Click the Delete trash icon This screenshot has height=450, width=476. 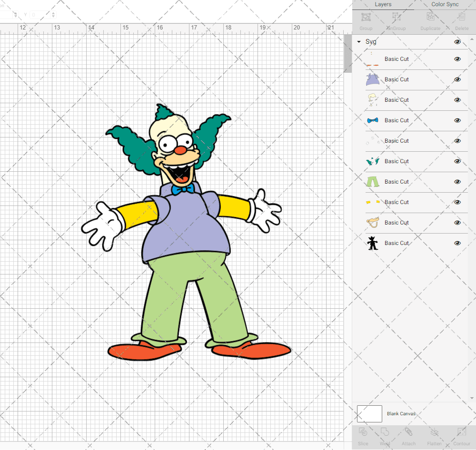(462, 17)
